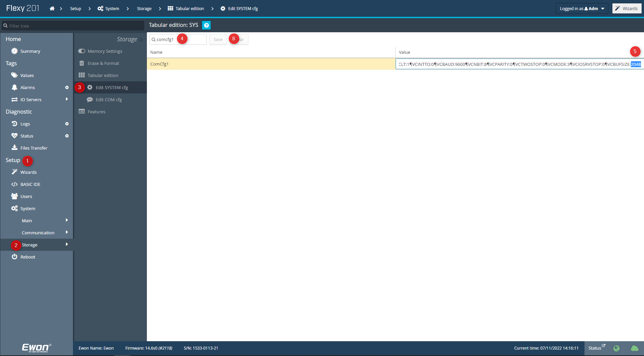The height and width of the screenshot is (356, 644).
Task: Click the comcfg1 search field
Action: (178, 39)
